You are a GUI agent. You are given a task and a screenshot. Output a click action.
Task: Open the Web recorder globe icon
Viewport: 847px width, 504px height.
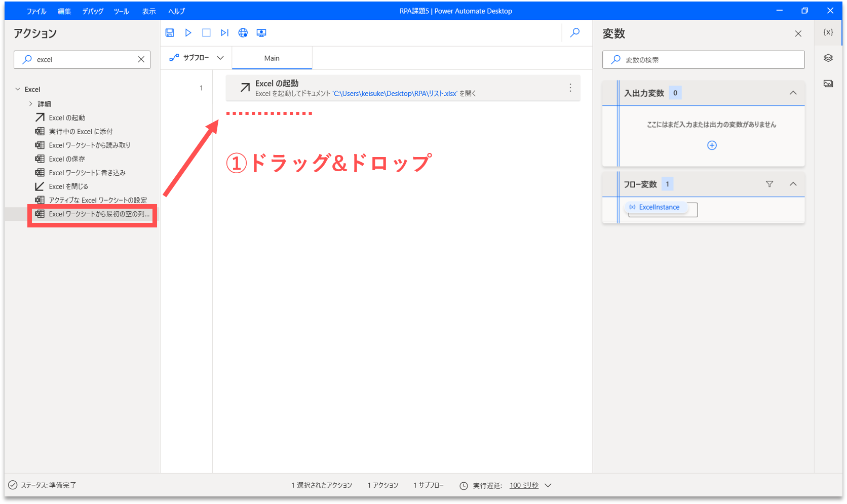[x=243, y=33]
